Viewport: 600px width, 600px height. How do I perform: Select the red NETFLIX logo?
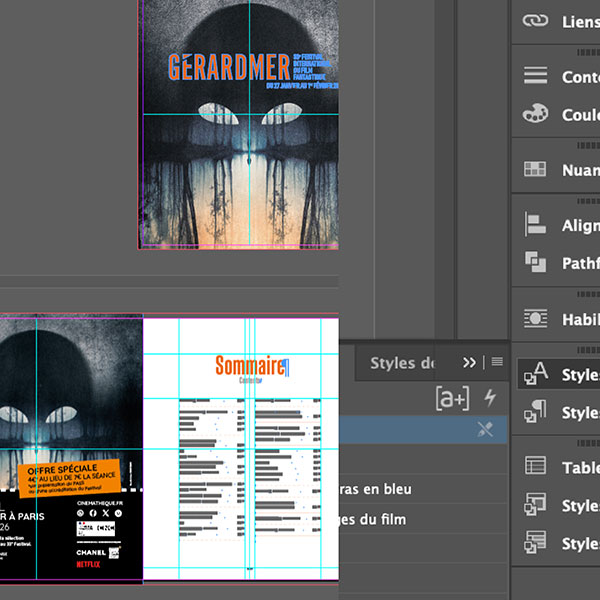(x=88, y=564)
